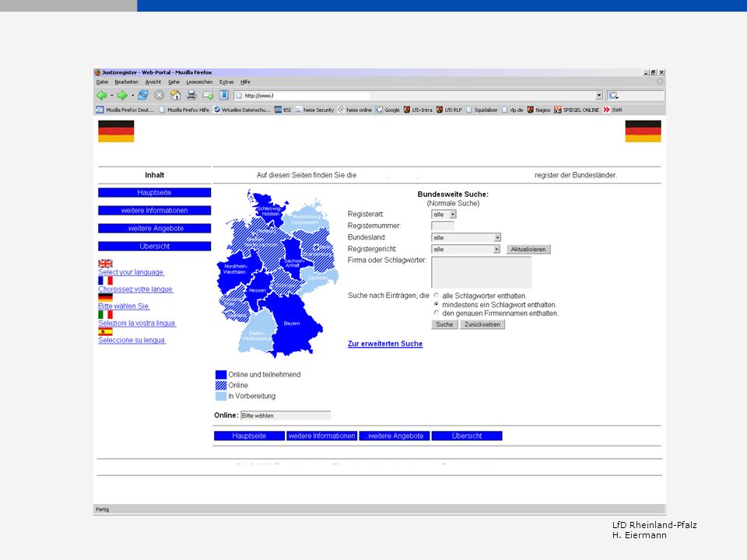This screenshot has width=747, height=560.
Task: Click the mail send icon in toolbar
Action: [x=208, y=95]
